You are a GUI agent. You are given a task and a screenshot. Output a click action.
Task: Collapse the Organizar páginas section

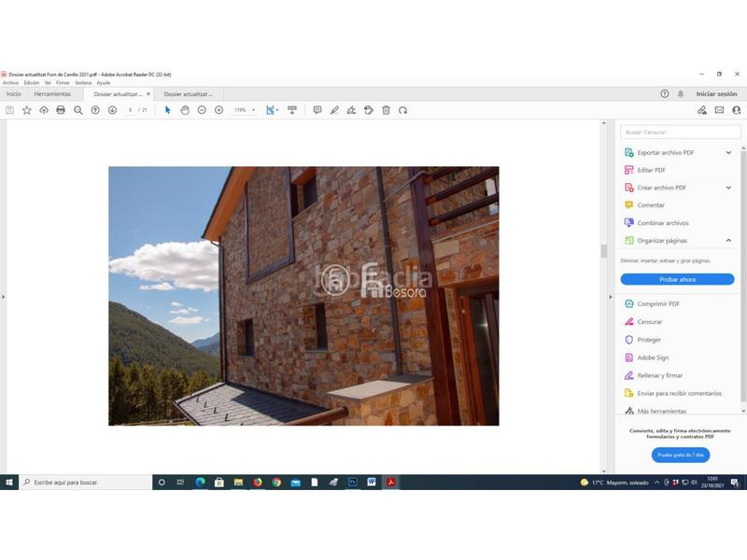pos(728,241)
